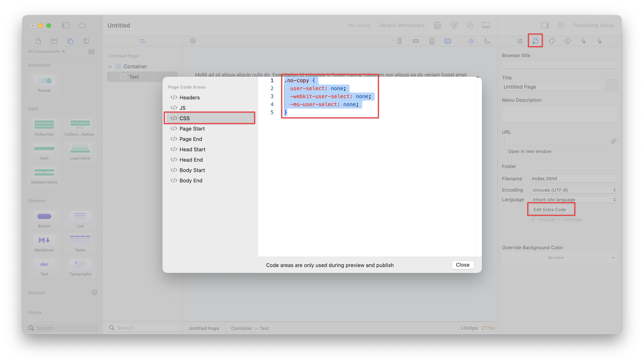Toggle Include in sitemap checkbox
The width and height of the screenshot is (644, 364).
533,219
